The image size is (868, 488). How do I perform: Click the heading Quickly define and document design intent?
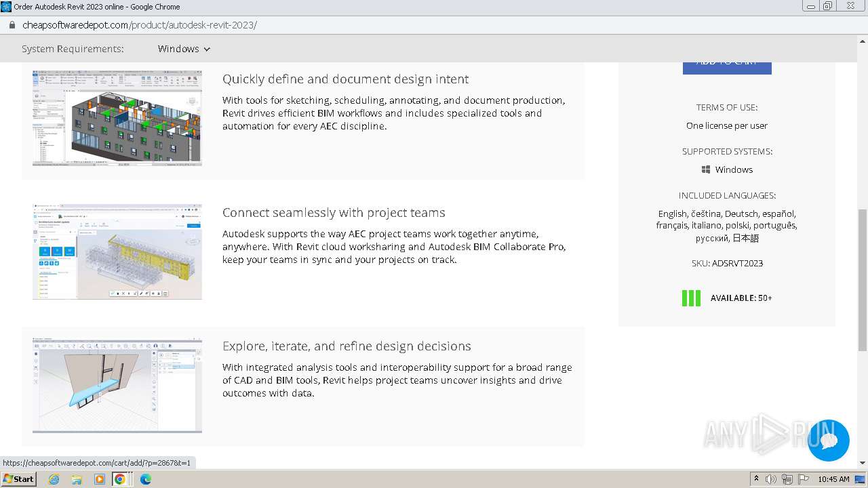click(345, 79)
